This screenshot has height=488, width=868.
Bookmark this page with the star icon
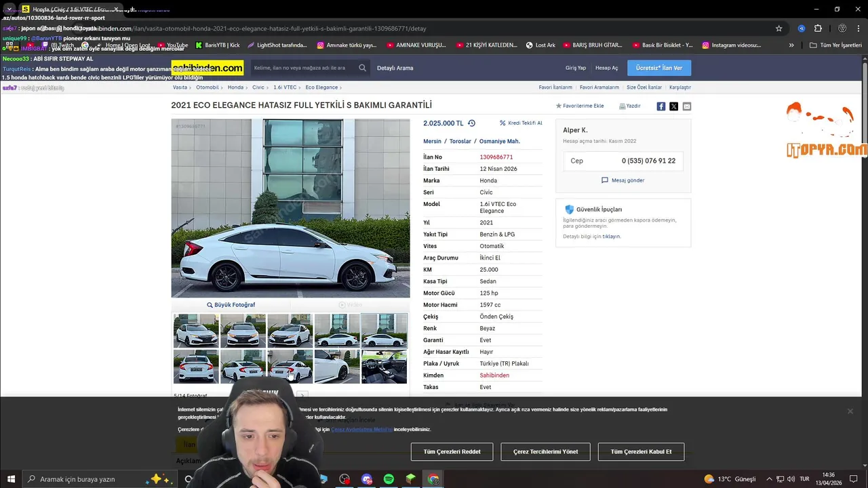779,28
